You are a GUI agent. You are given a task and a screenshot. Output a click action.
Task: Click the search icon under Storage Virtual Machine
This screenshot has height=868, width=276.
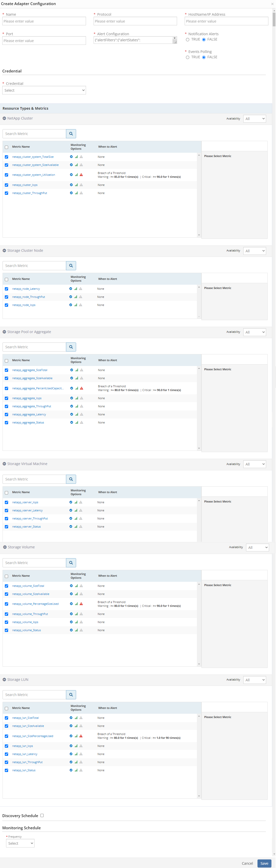71,479
